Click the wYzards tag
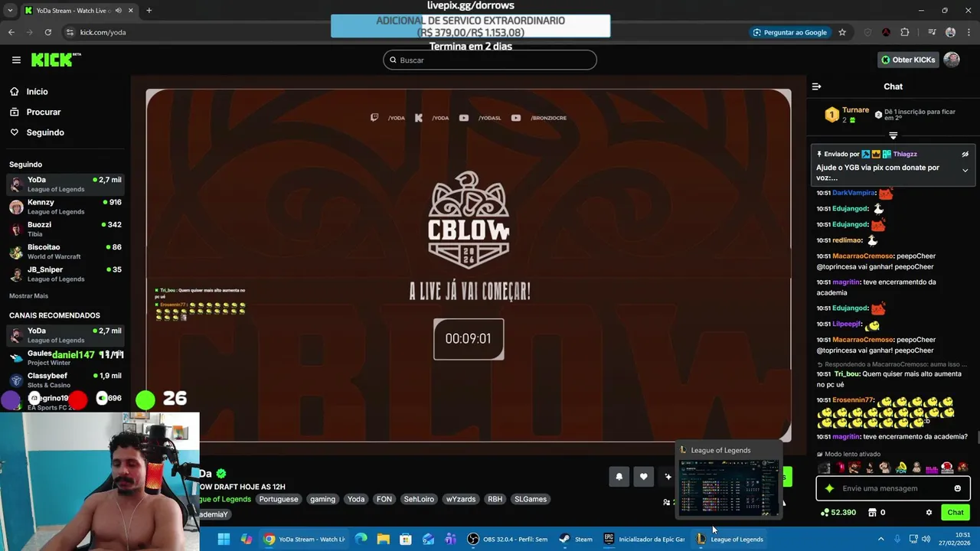Screen dimensions: 980x551 click(461, 499)
